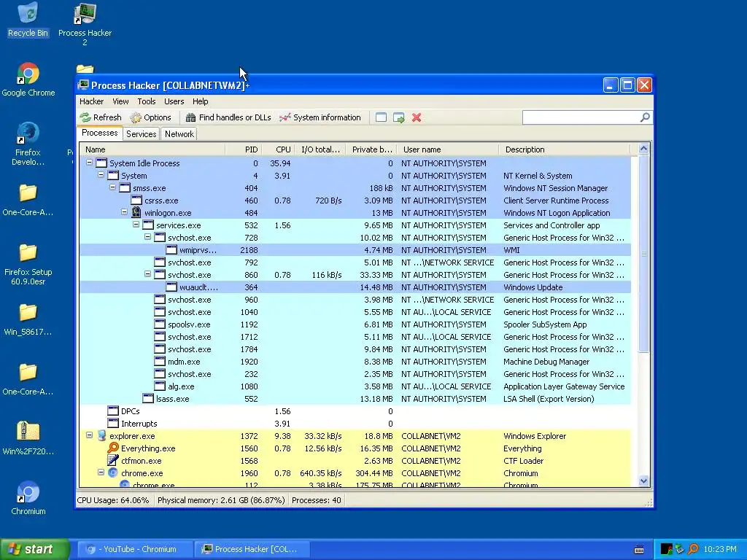Switch to YouTube - Chromium taskbar button
The image size is (747, 560).
pyautogui.click(x=133, y=549)
